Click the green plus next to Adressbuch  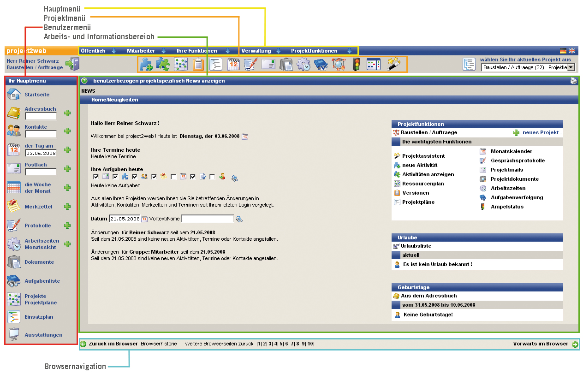(67, 113)
